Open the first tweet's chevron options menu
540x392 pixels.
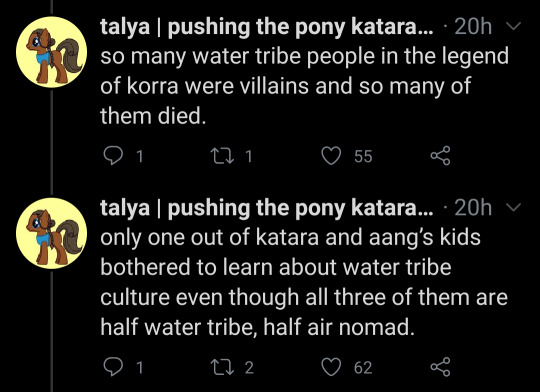click(513, 26)
